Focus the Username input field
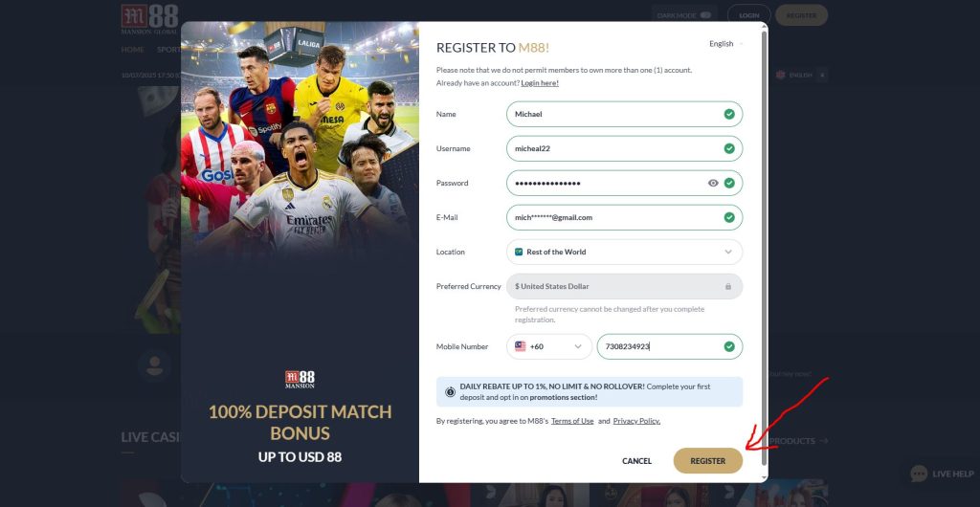980x507 pixels. [624, 148]
